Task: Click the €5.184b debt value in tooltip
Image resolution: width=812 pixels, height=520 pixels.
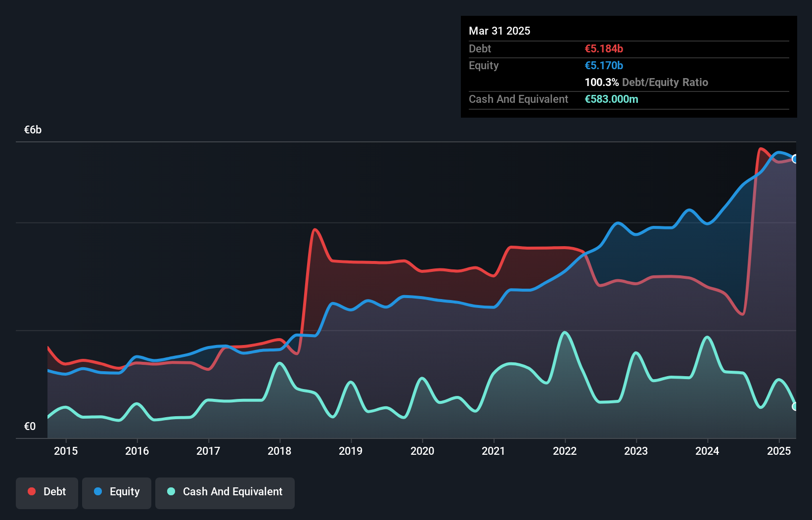Action: [604, 48]
